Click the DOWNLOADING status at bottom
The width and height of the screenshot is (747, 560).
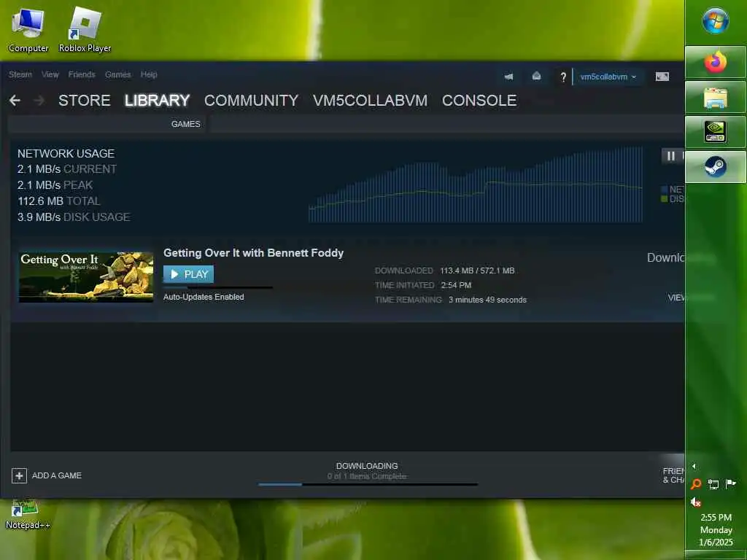(367, 466)
